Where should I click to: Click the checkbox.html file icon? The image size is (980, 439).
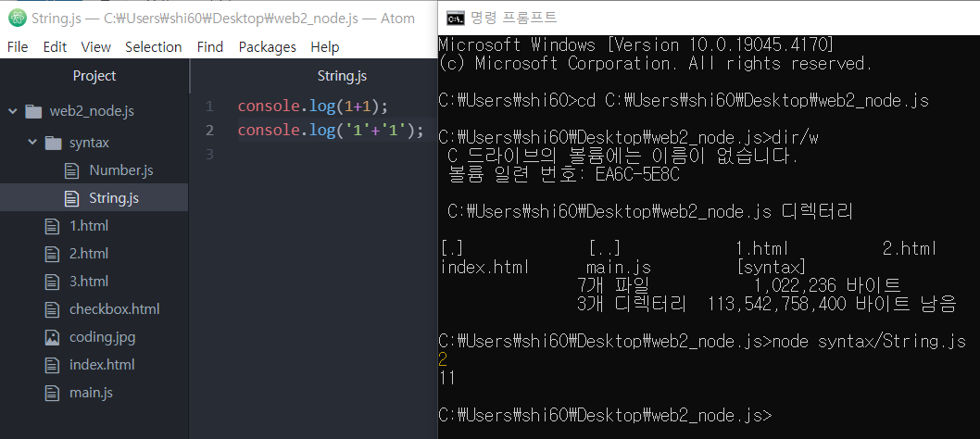pyautogui.click(x=52, y=309)
